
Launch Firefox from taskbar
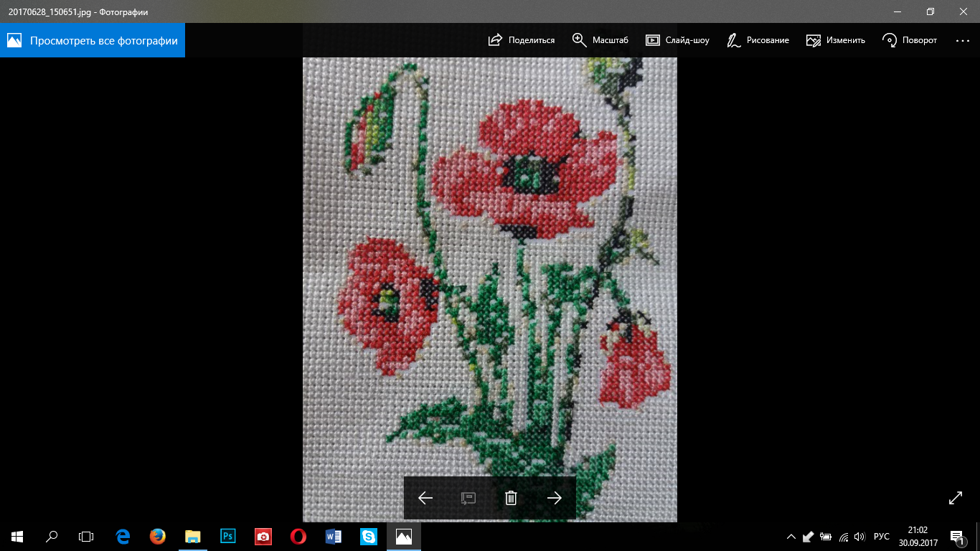tap(158, 536)
